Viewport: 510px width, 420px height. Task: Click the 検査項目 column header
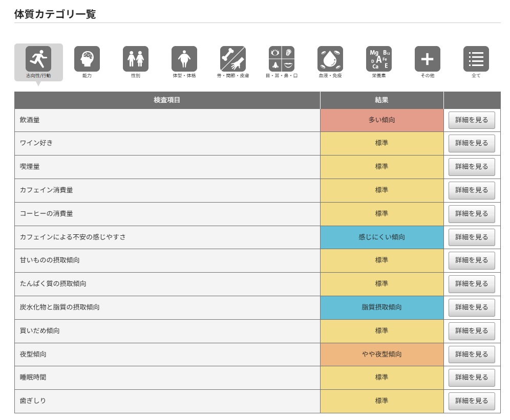[167, 100]
